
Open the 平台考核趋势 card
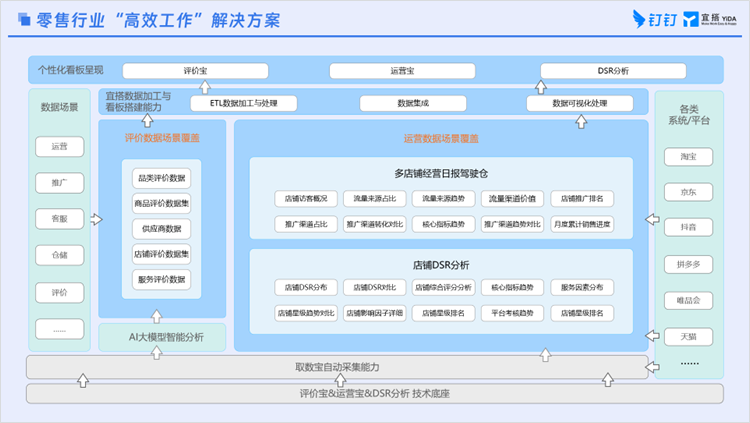[512, 313]
